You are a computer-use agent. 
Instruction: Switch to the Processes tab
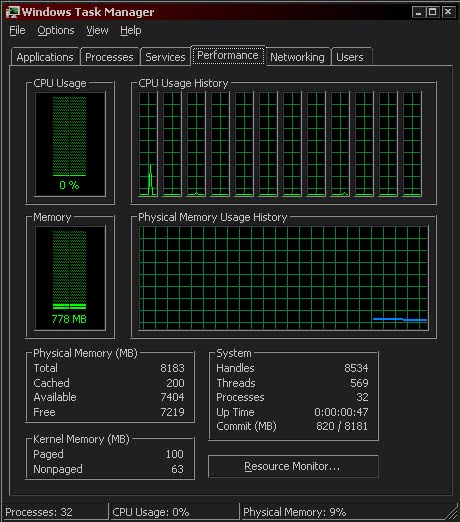click(x=109, y=57)
